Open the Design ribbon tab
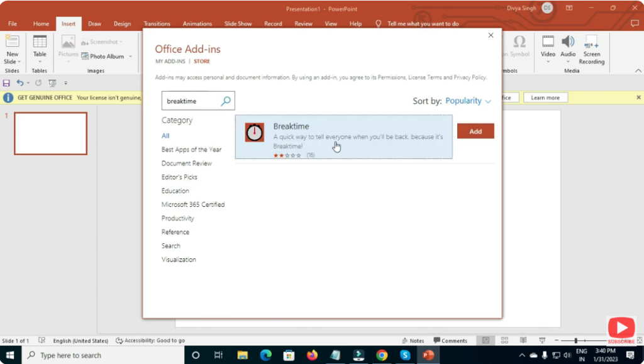 (122, 24)
